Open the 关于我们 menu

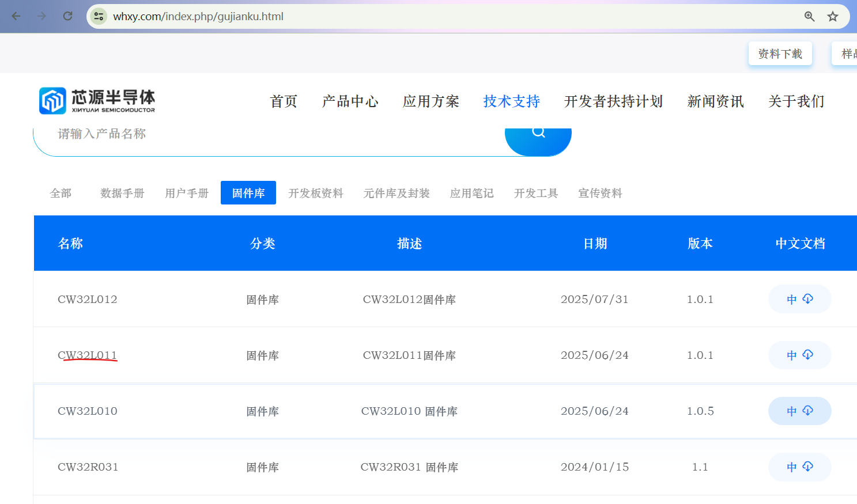[x=796, y=101]
